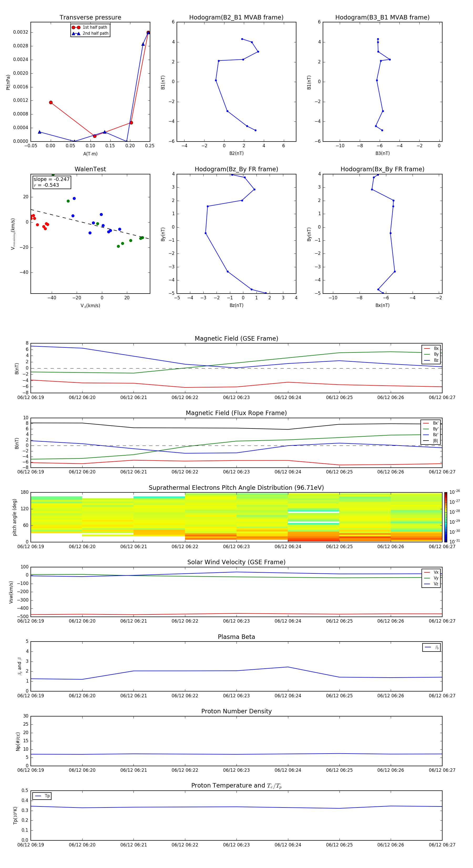Click the 'Hodogram(Bx_By FR frame)' title

pyautogui.click(x=382, y=169)
